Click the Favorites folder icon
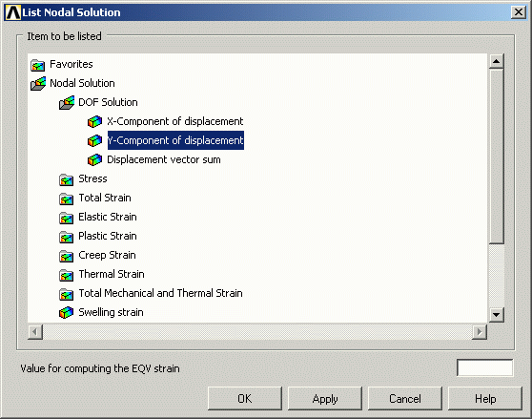The height and width of the screenshot is (419, 532). click(x=38, y=65)
